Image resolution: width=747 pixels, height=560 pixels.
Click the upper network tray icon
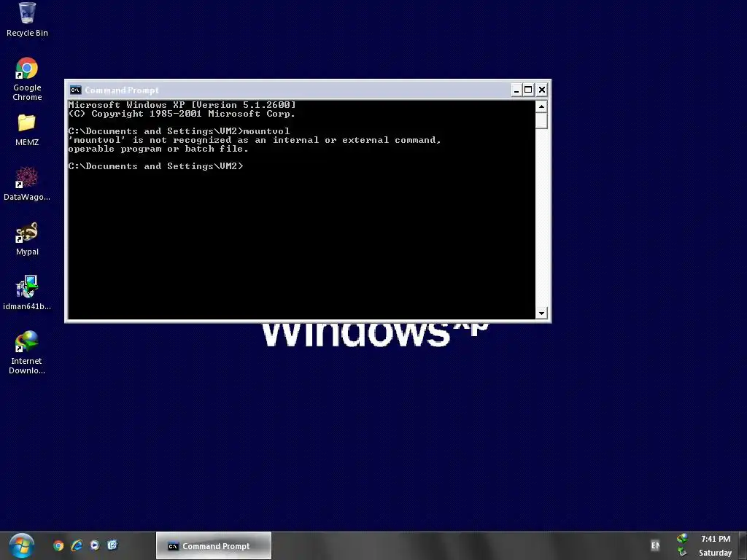coord(682,539)
